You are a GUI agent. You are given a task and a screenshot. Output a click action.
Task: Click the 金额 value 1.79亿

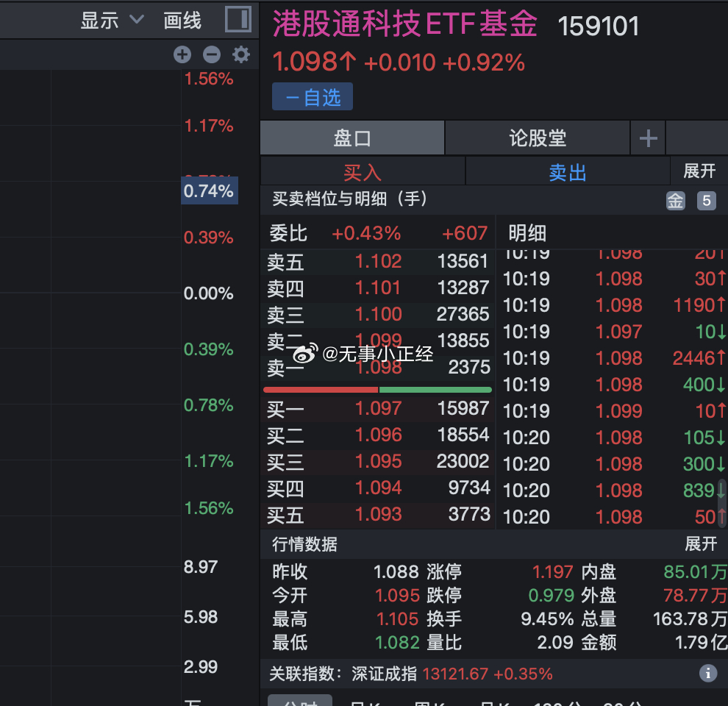(x=701, y=643)
